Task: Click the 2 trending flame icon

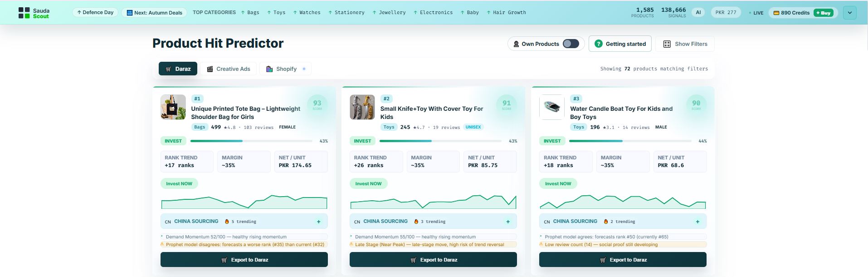Action: (x=605, y=222)
